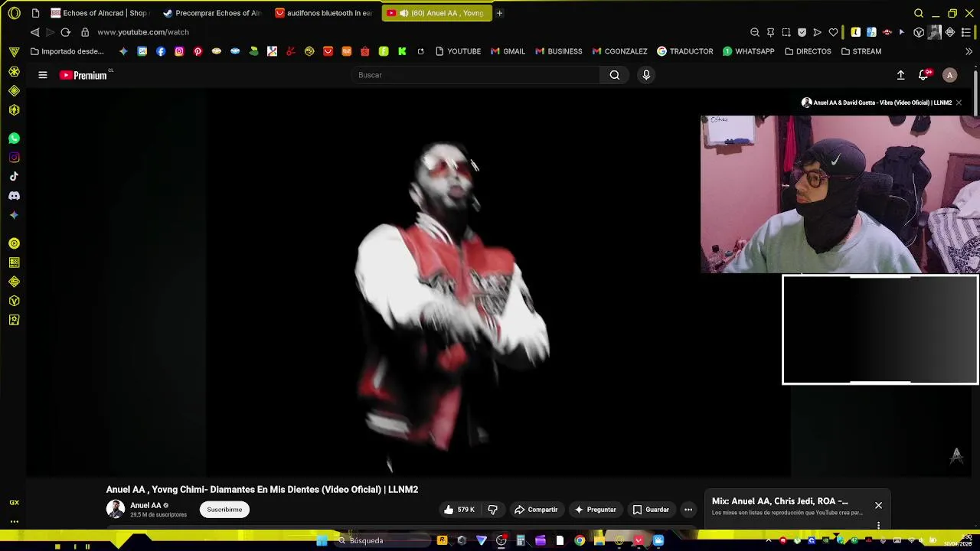The width and height of the screenshot is (980, 551).
Task: Open the YouTube account avatar menu
Action: (949, 75)
